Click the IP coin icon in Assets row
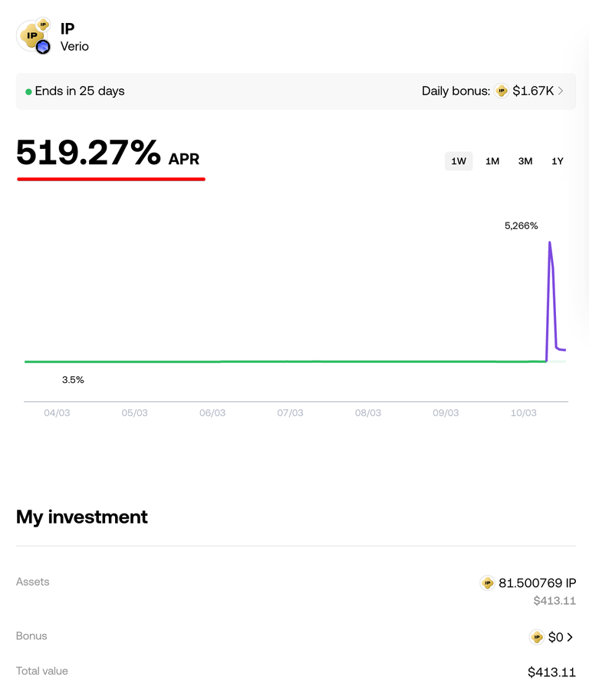Viewport: 589px width, 700px height. [x=487, y=583]
